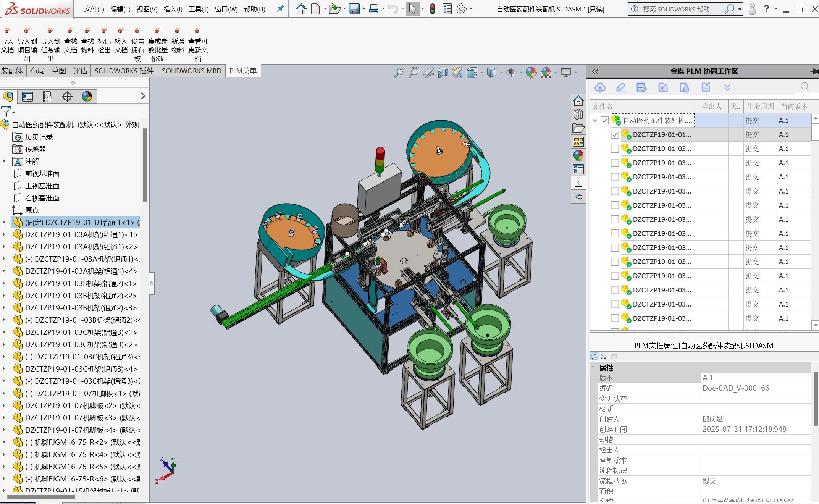Uncheck the 自动医药配件装配机 root checkbox
Image resolution: width=819 pixels, height=504 pixels.
coord(604,121)
